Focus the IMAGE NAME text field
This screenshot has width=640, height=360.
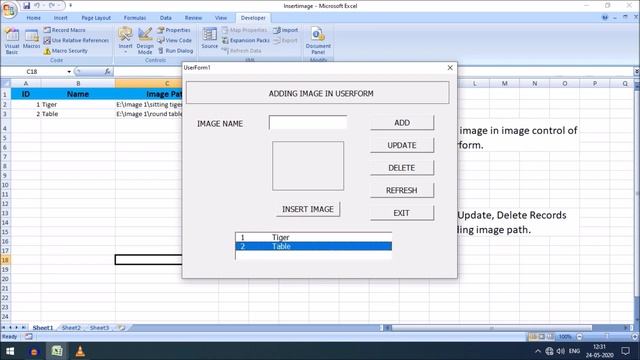pyautogui.click(x=308, y=122)
